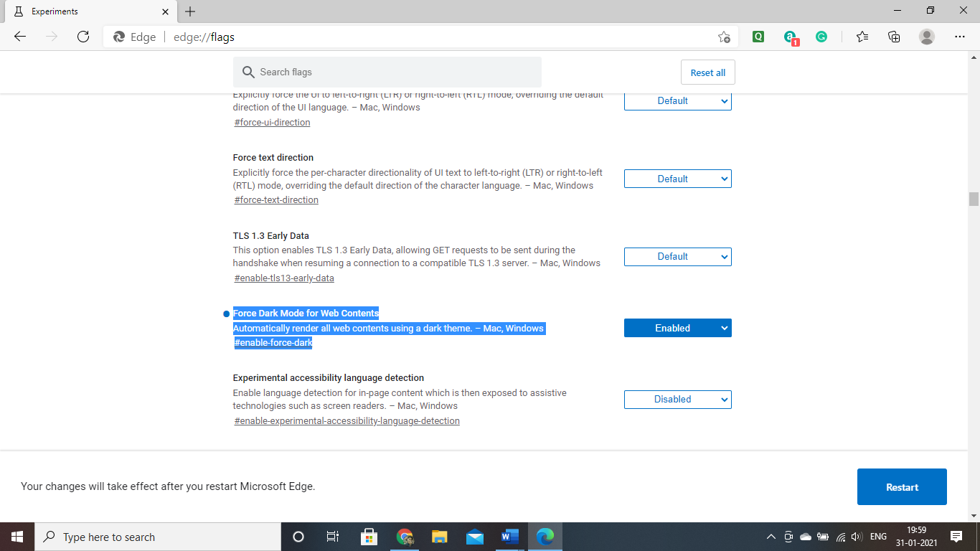This screenshot has width=980, height=551.
Task: Open dropdown for force-ui-direction flag
Action: 678,100
